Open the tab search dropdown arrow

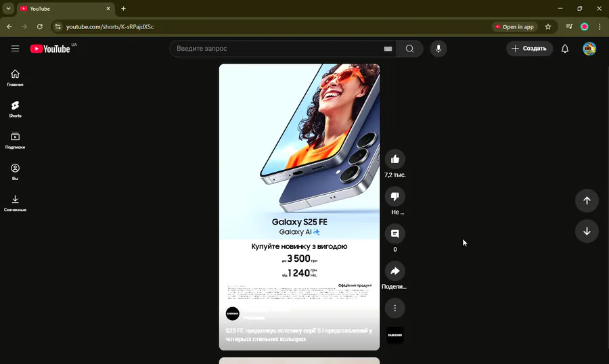coord(8,9)
